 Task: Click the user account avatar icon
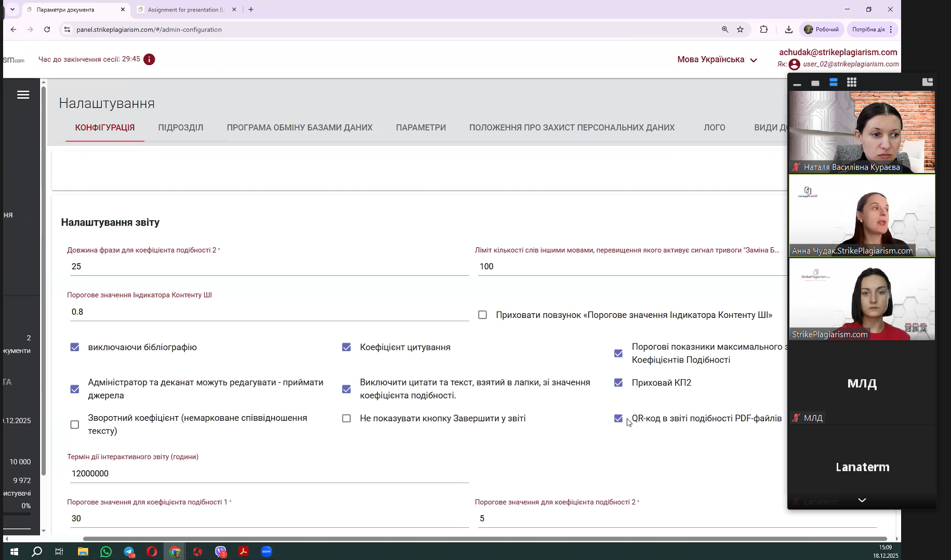pos(794,64)
